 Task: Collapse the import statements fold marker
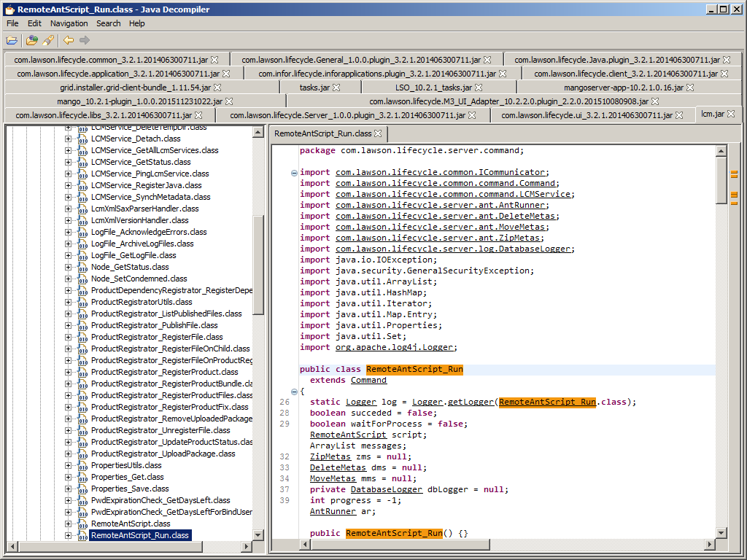[294, 173]
